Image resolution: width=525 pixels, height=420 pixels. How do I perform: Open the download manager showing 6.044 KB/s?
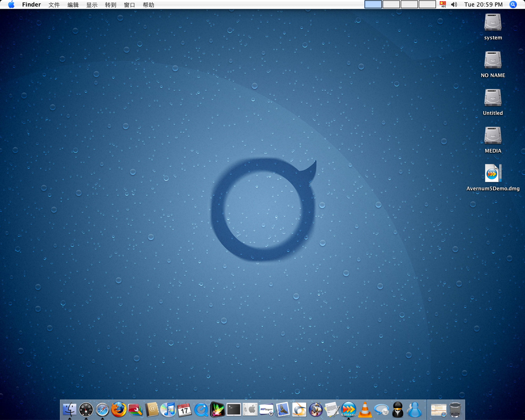349,409
